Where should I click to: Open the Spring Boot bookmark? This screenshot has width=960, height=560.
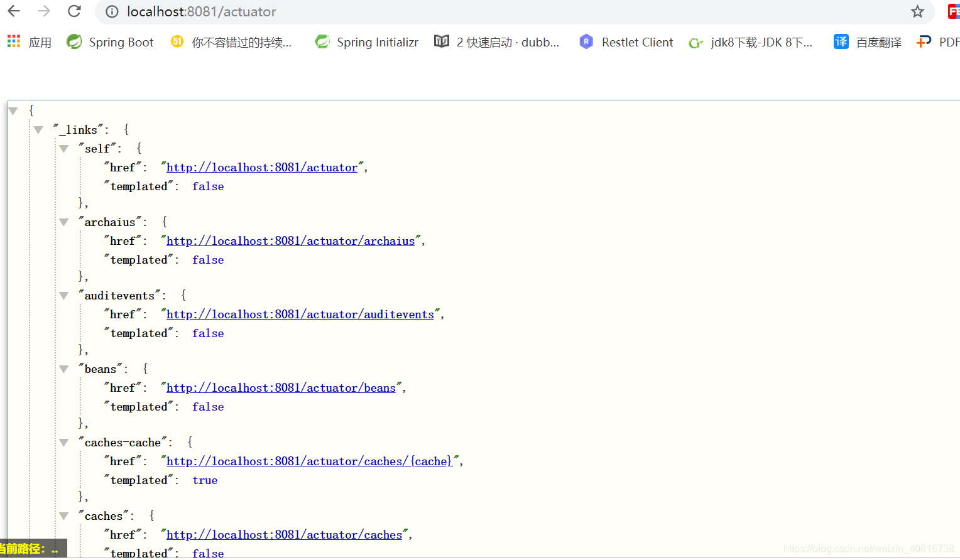click(111, 42)
